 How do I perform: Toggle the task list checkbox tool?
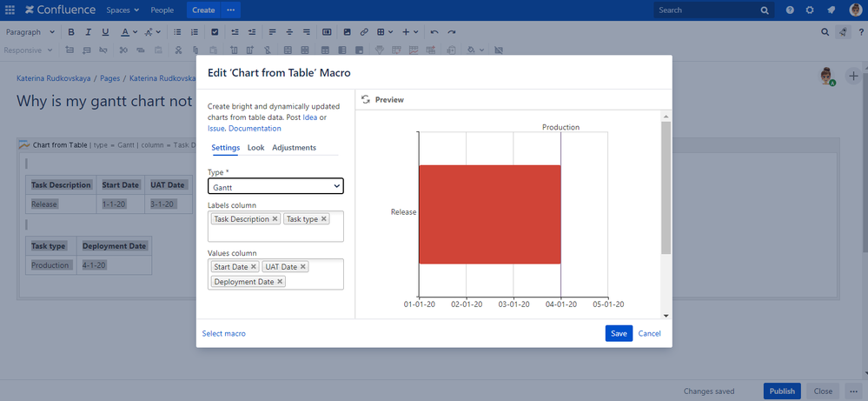(x=215, y=32)
